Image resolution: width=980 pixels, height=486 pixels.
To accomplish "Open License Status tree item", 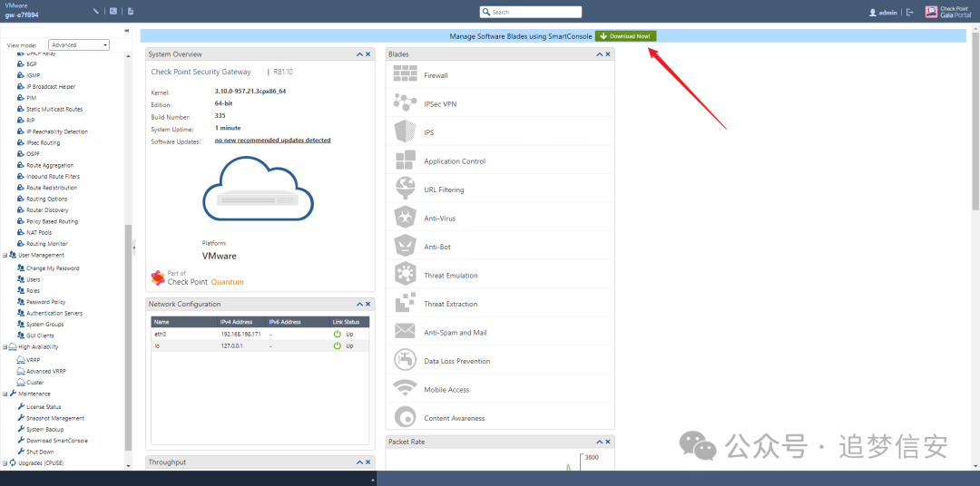I will pos(44,407).
